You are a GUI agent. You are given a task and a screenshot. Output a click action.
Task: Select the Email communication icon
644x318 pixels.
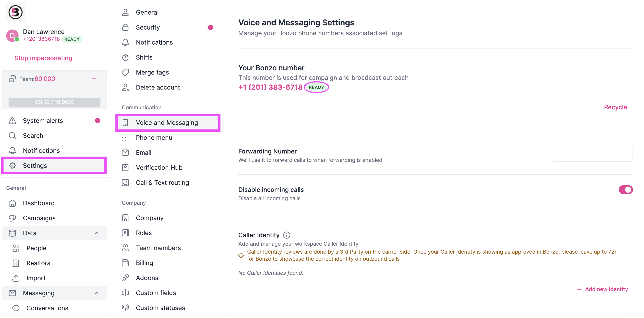pyautogui.click(x=126, y=152)
